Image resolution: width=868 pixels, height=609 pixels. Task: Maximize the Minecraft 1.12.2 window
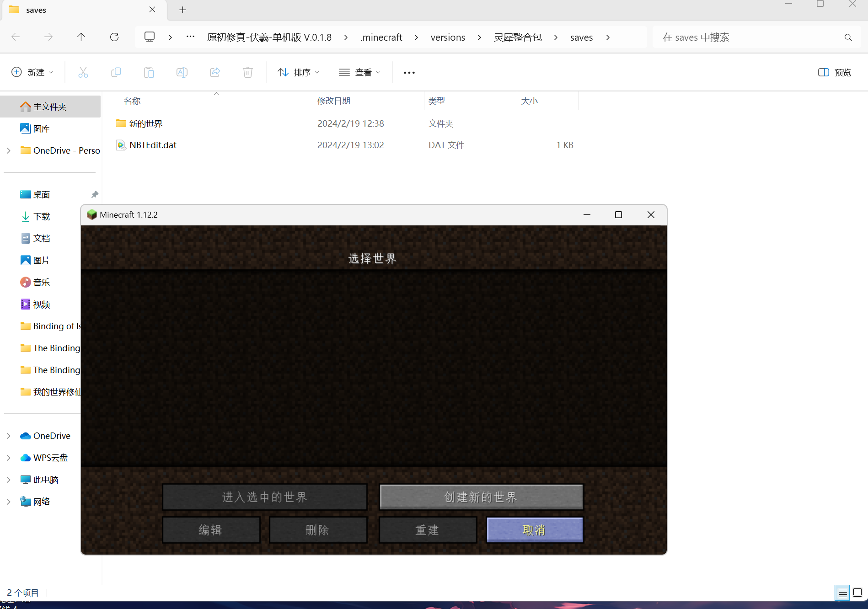pos(618,214)
